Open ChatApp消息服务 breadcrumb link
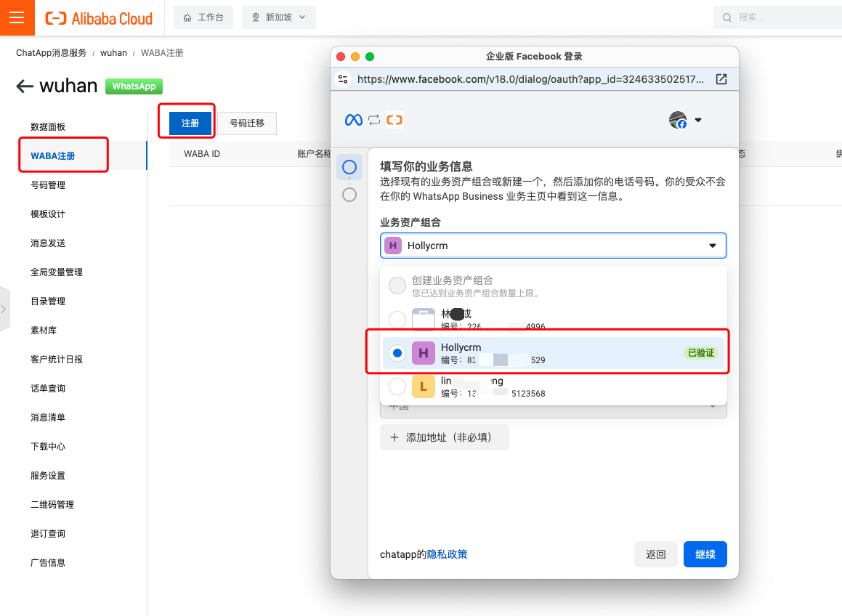 pos(51,52)
